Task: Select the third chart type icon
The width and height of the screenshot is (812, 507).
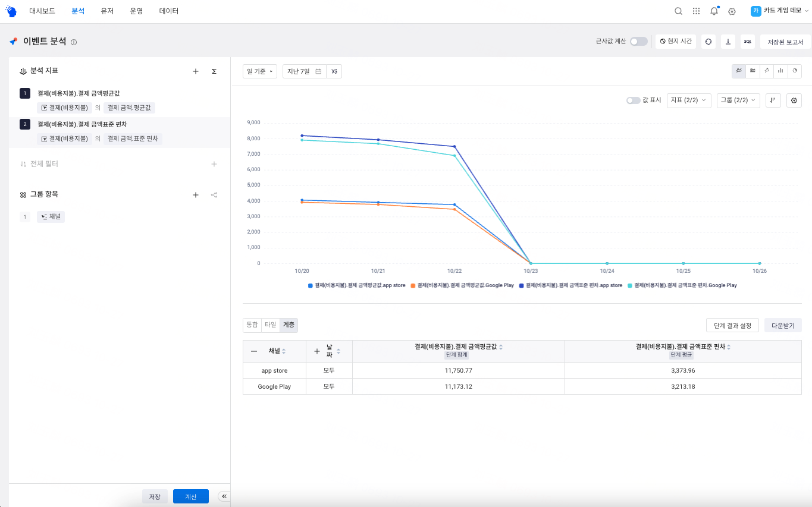Action: point(767,71)
